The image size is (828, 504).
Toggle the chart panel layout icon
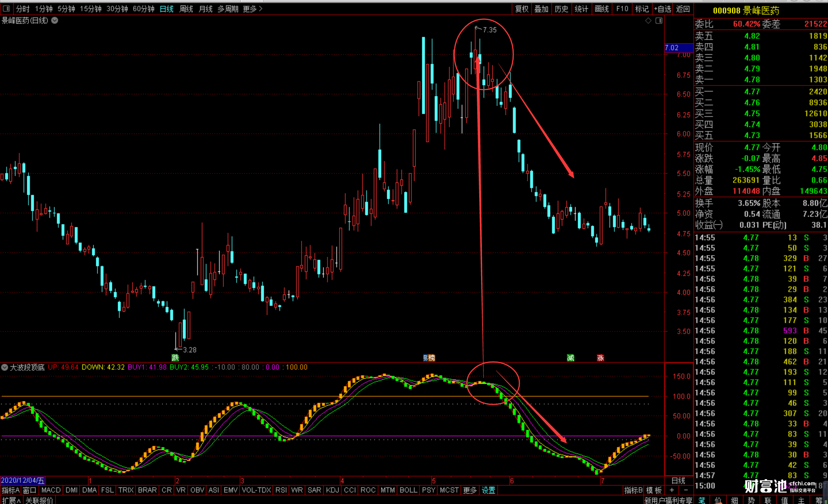(659, 21)
